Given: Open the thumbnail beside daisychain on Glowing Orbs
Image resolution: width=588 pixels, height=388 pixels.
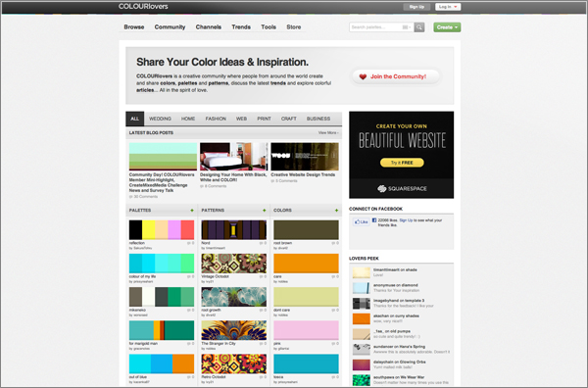Looking at the screenshot, I should click(x=361, y=364).
